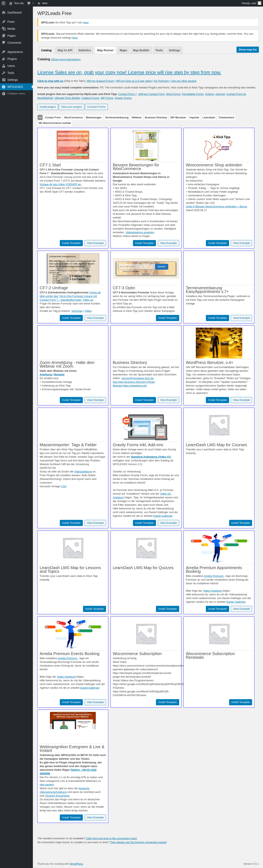This screenshot has height=868, width=263.
Task: Filter catalog by Bewertungen tag
Action: click(x=94, y=118)
